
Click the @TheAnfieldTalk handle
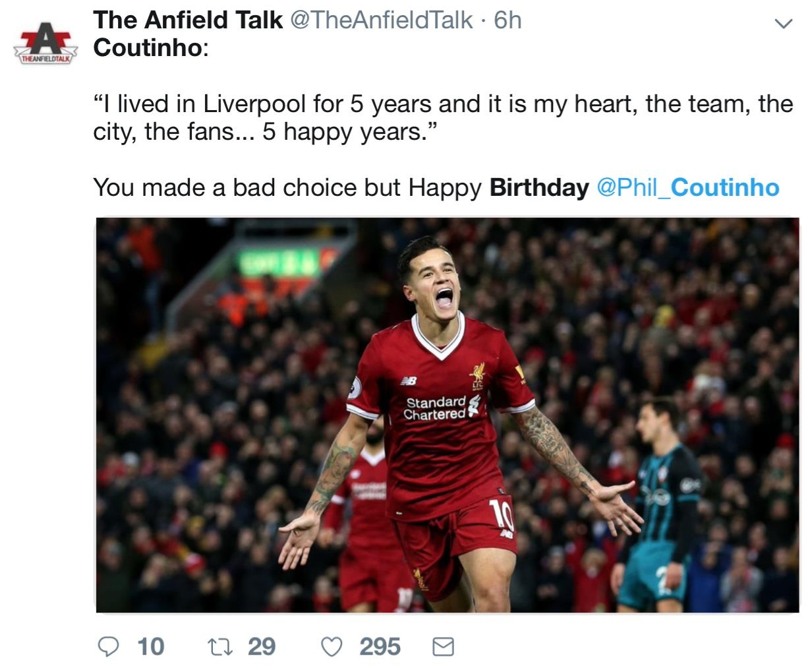(382, 20)
